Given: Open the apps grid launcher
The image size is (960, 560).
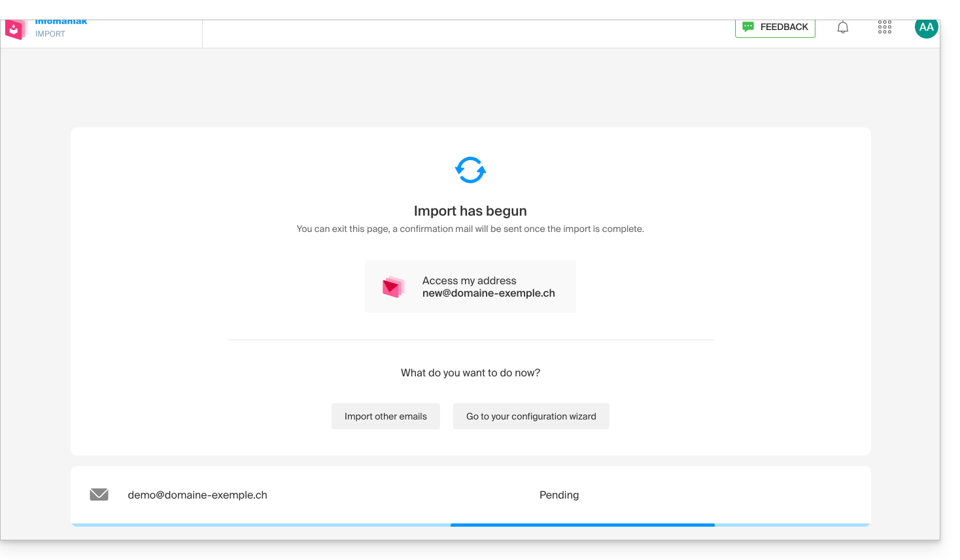Looking at the screenshot, I should point(884,27).
